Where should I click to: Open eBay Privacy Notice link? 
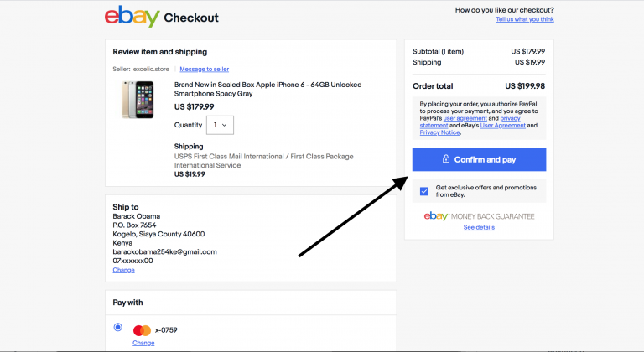point(439,132)
